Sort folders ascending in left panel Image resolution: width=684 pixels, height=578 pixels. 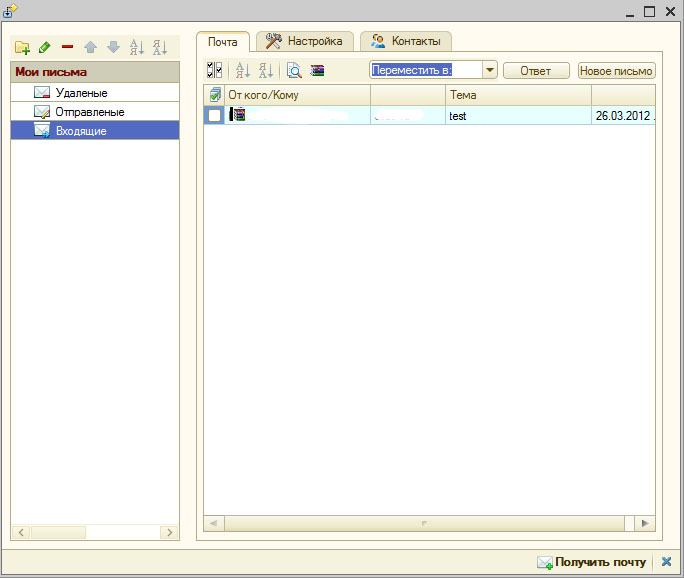[137, 47]
